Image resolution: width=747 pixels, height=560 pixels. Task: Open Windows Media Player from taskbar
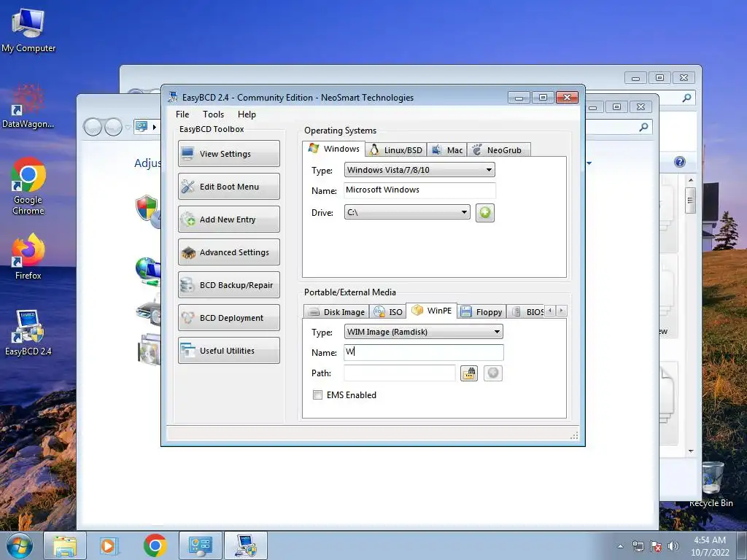109,545
